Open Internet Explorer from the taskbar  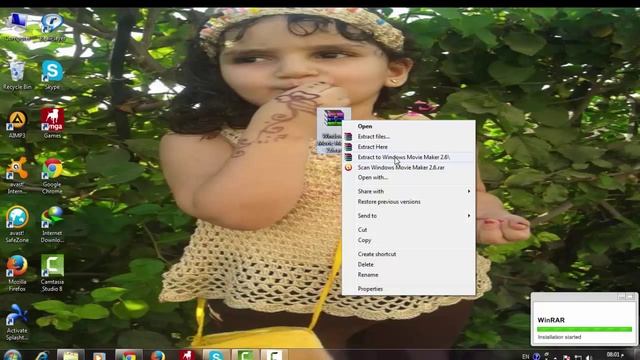click(42, 356)
